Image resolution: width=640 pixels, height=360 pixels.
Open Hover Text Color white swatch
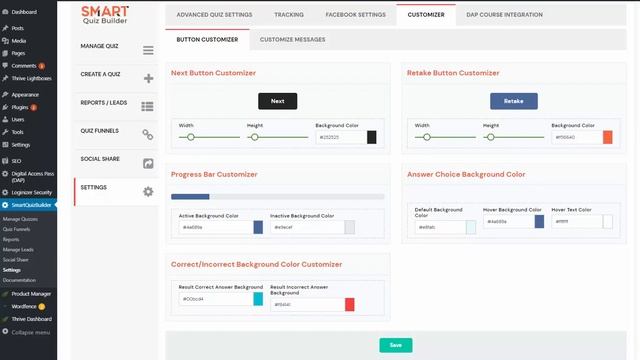[608, 222]
